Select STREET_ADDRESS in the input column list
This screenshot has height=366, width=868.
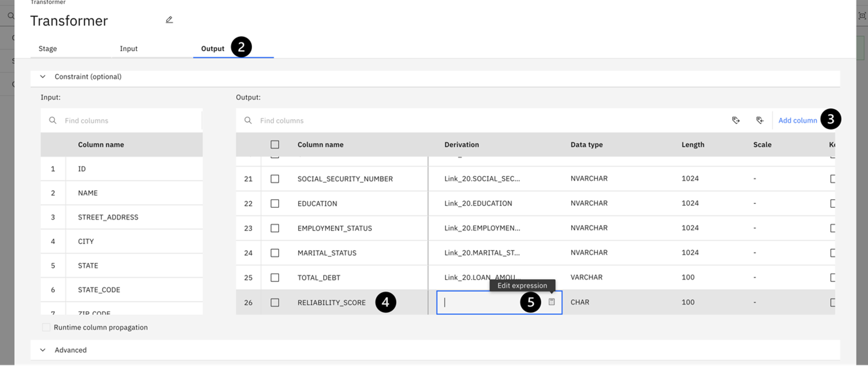(108, 217)
